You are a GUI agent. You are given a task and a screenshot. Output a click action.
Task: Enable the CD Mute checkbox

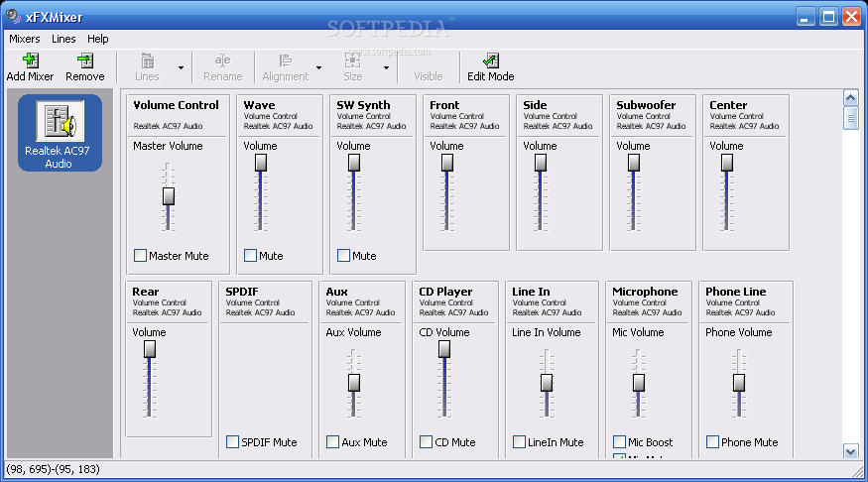coord(426,442)
